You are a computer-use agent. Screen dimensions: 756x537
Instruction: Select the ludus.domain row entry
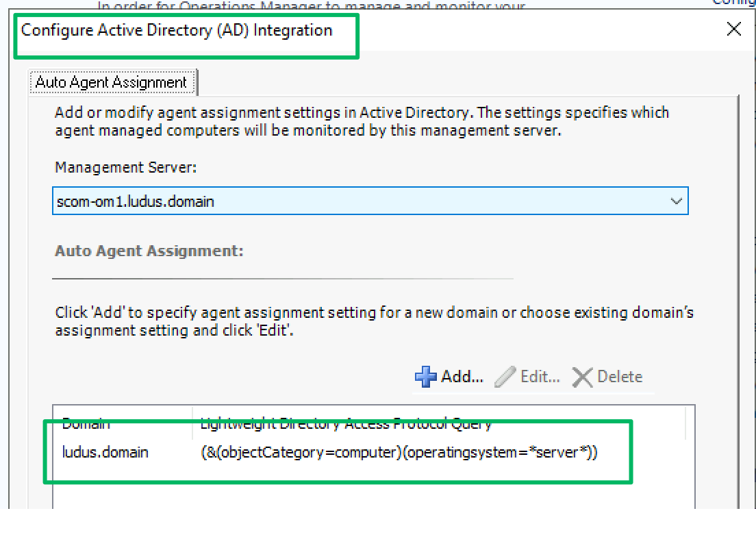point(105,452)
